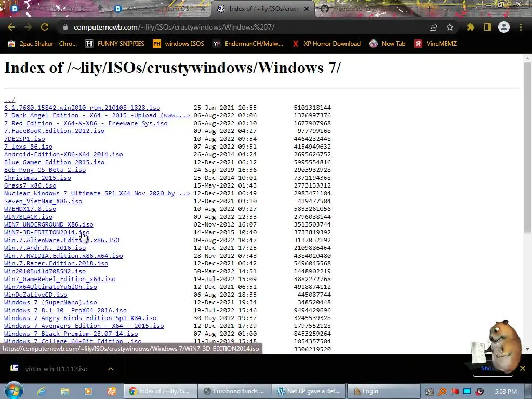Click 7.FaceBooK.Edition.2012.iso link

click(x=54, y=131)
